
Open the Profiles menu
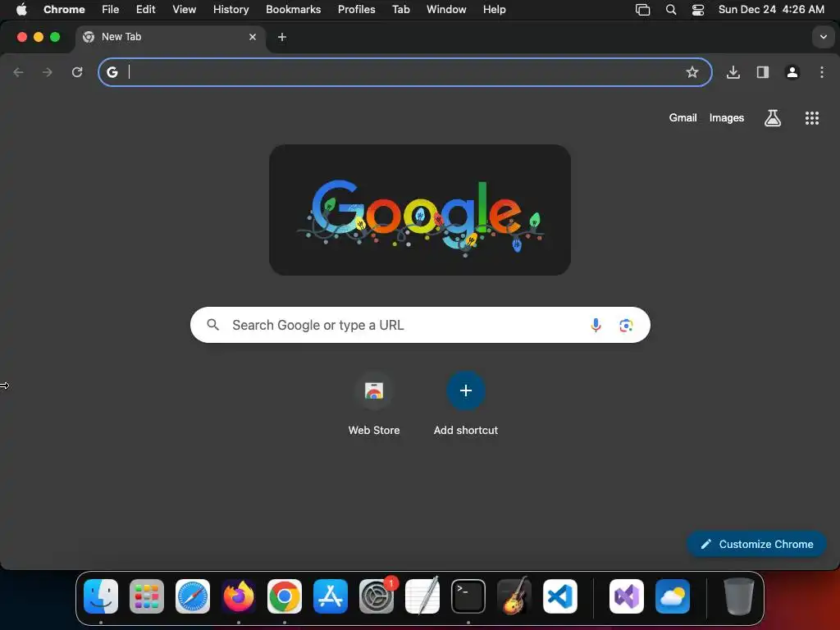click(x=356, y=10)
